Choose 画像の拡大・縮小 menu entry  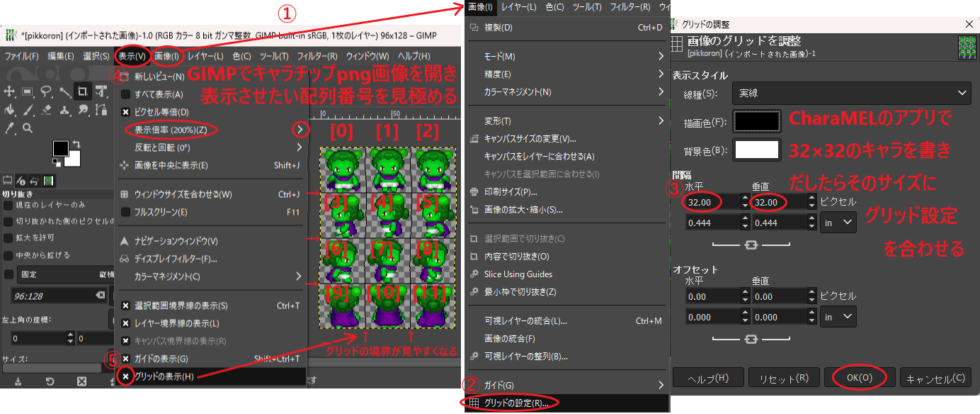point(568,209)
